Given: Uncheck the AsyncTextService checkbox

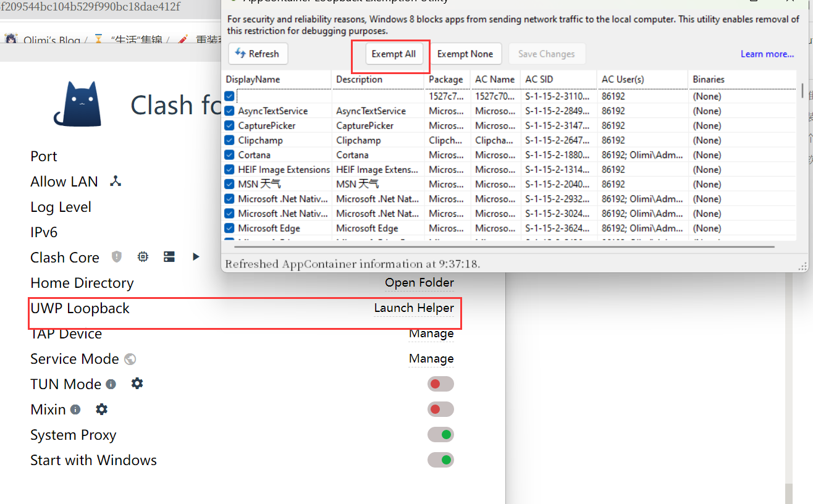Looking at the screenshot, I should 229,111.
